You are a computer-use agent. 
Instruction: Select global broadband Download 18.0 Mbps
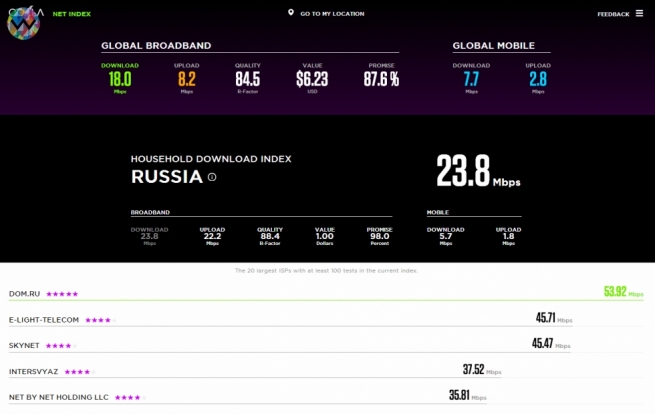120,78
